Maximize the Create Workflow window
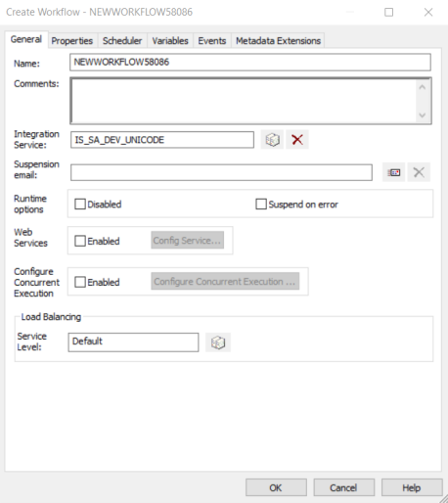448x503 pixels. coord(388,13)
